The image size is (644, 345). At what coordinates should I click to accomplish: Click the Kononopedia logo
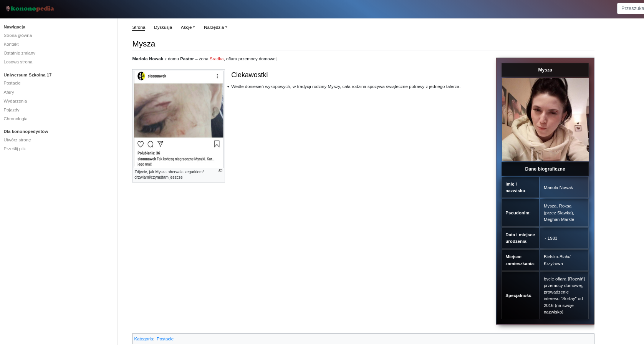30,9
